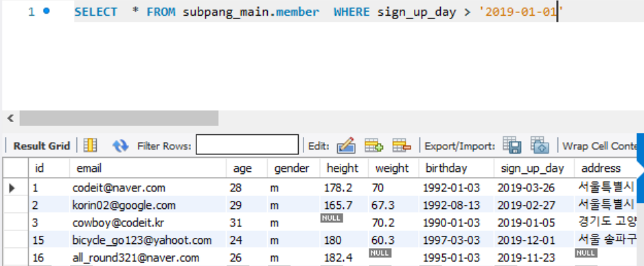
Task: Select cell korin02@google.com
Action: click(124, 205)
